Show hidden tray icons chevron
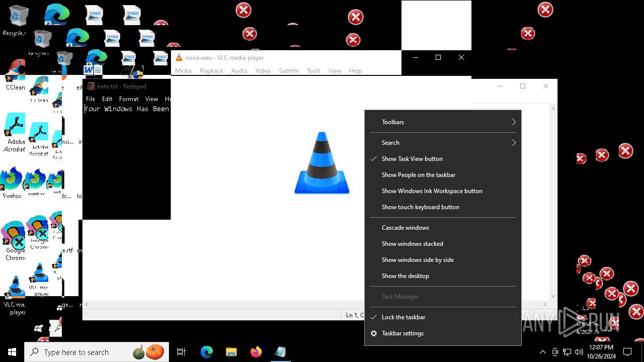 [x=542, y=352]
